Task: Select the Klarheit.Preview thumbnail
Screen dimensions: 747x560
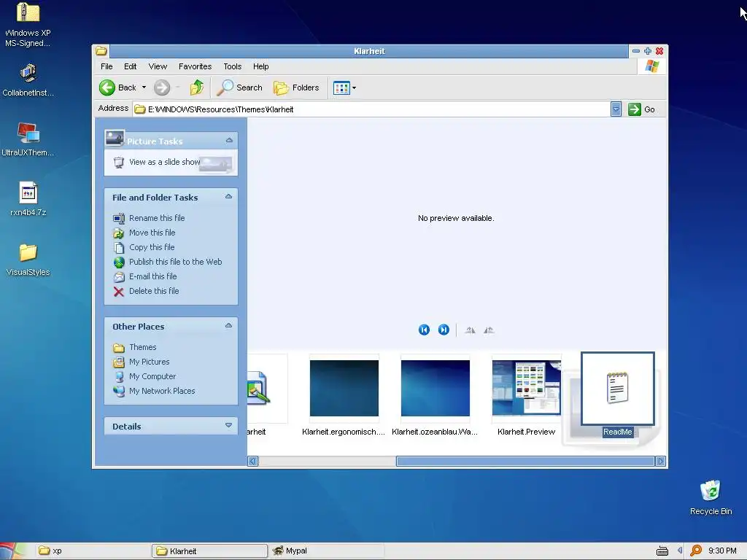Action: [x=527, y=388]
